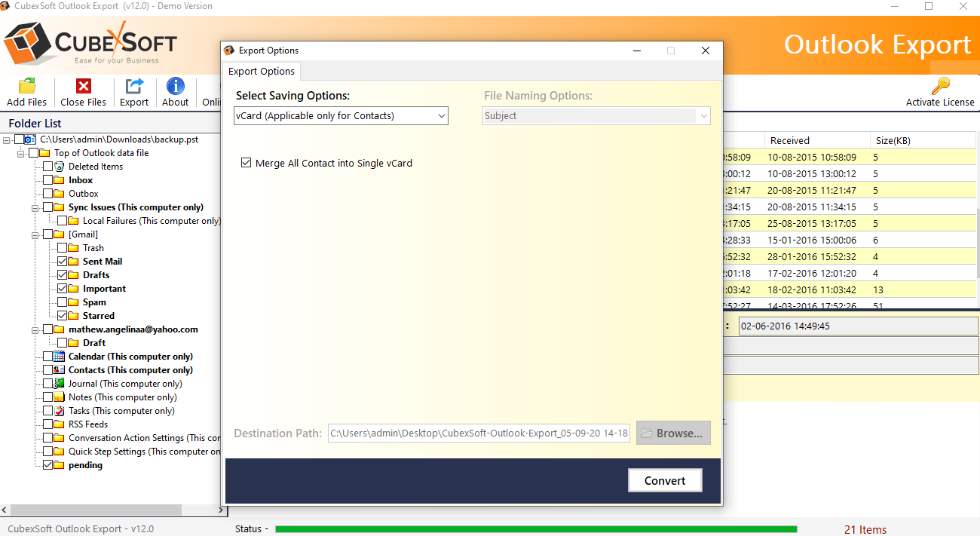
Task: Tick the Spam folder checkbox
Action: pos(63,302)
